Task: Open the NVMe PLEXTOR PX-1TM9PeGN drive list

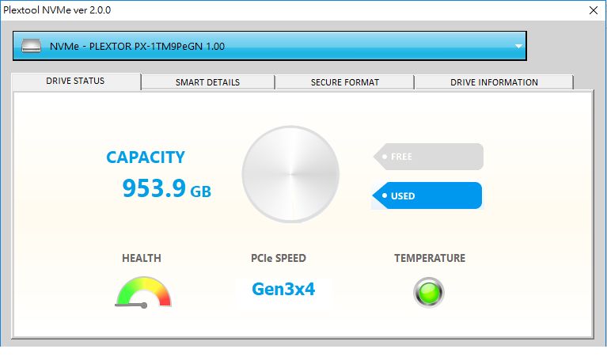Action: (x=269, y=46)
